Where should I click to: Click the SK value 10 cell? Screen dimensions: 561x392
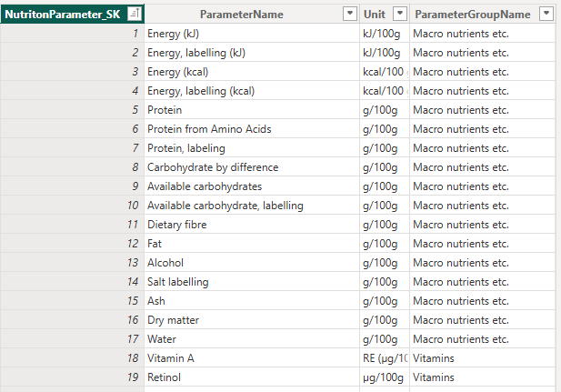(x=72, y=206)
